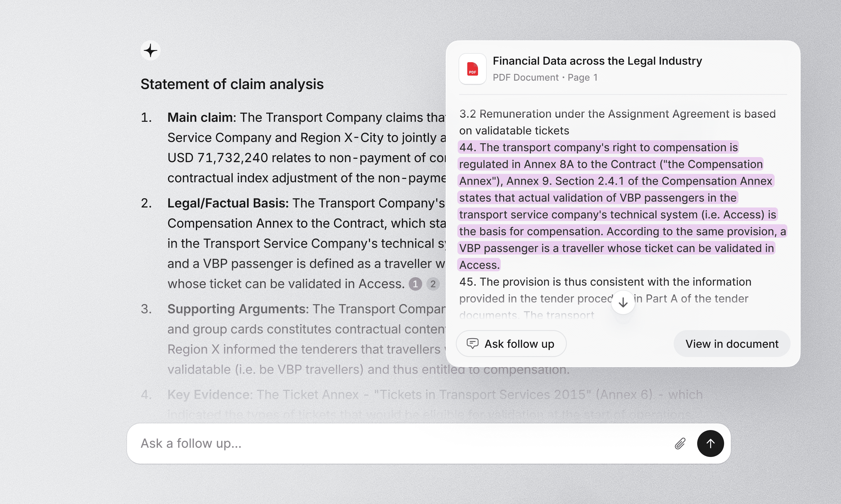Click the View in document button
841x504 pixels.
click(732, 344)
